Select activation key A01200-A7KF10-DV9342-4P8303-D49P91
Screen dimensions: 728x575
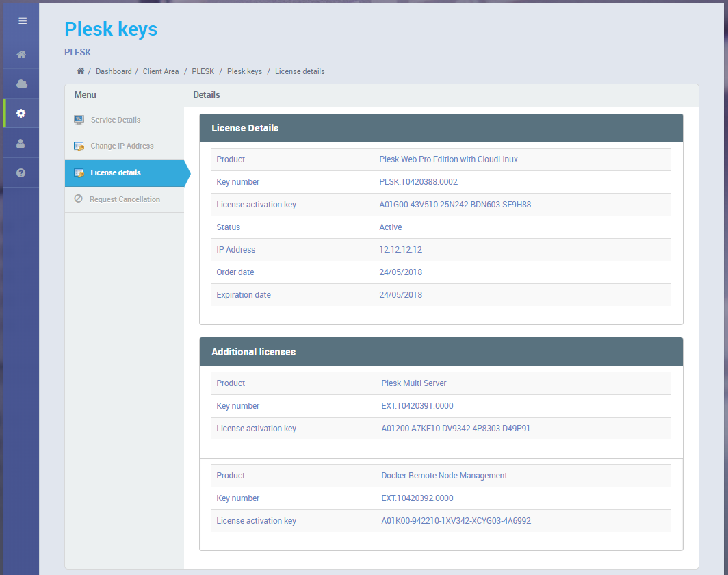[x=456, y=429]
